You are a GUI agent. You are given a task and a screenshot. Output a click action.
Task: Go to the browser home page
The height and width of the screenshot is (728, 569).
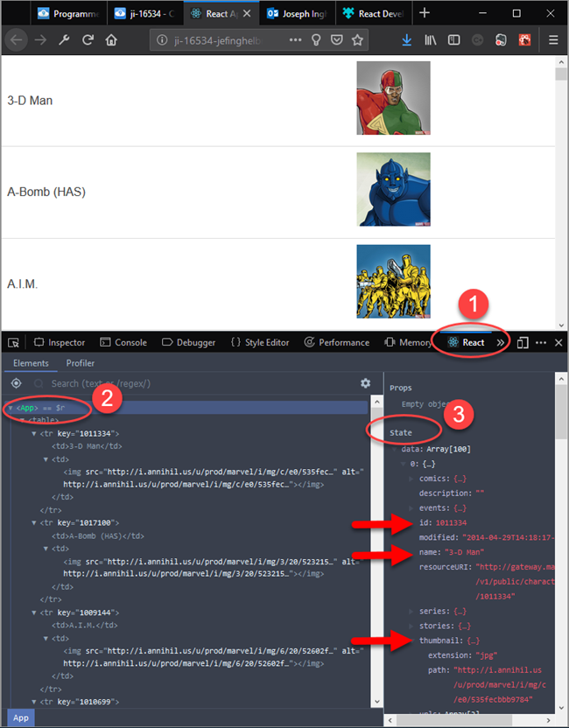tap(111, 40)
